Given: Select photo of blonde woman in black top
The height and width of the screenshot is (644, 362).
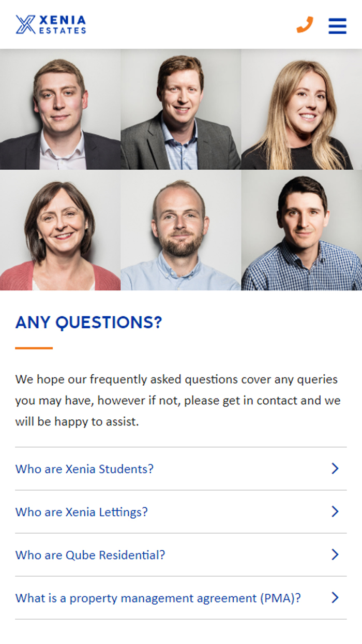Looking at the screenshot, I should (301, 109).
